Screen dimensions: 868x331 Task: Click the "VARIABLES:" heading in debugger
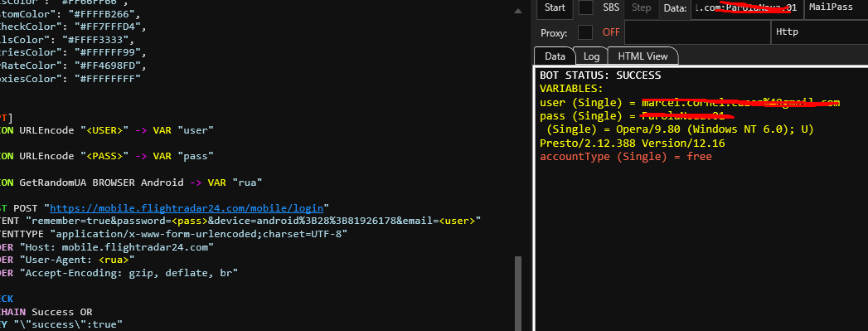(570, 89)
